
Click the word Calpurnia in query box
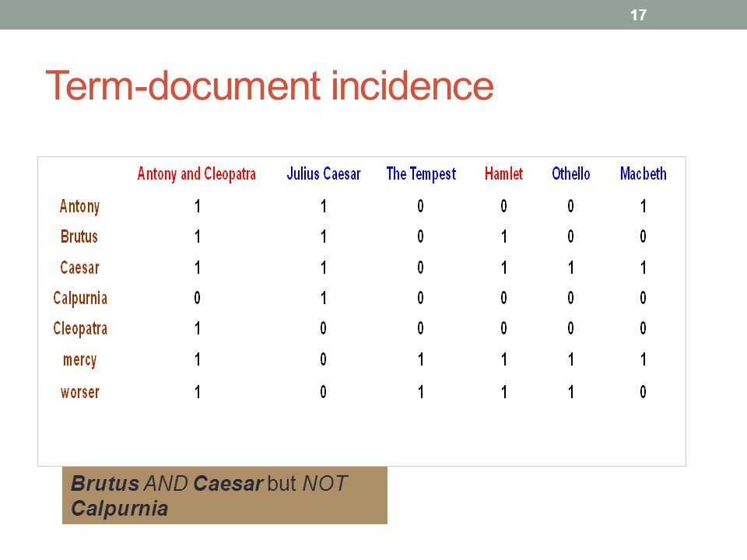(x=120, y=509)
